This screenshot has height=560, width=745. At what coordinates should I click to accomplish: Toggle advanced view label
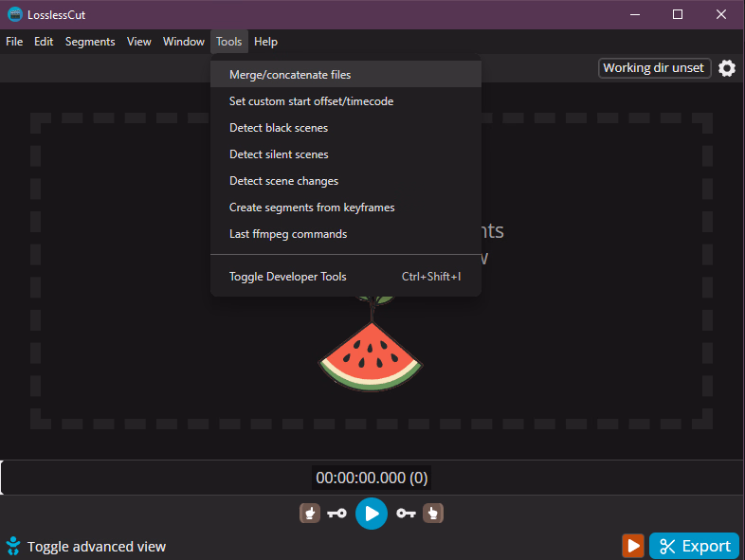[x=96, y=547]
